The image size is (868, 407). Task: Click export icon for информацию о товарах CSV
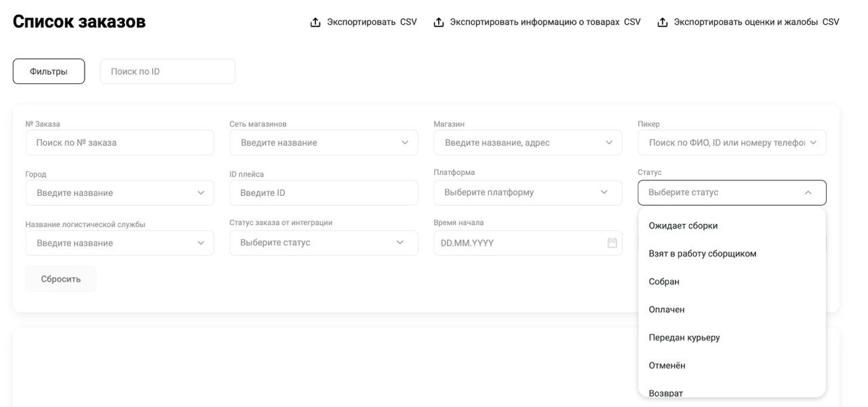click(x=439, y=22)
